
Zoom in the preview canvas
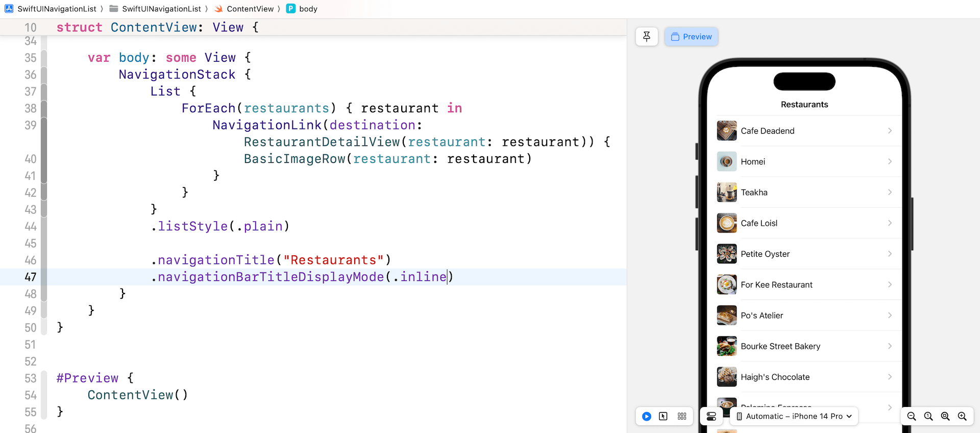[962, 416]
